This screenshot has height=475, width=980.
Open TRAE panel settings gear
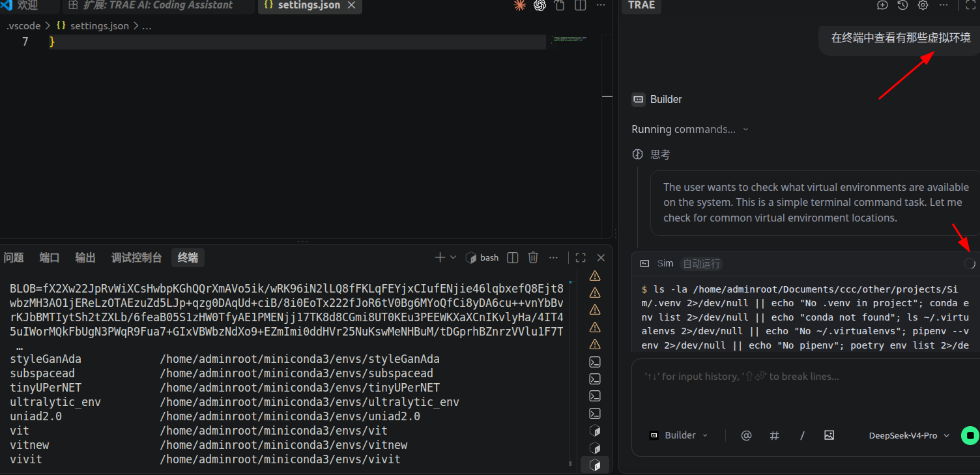(923, 5)
